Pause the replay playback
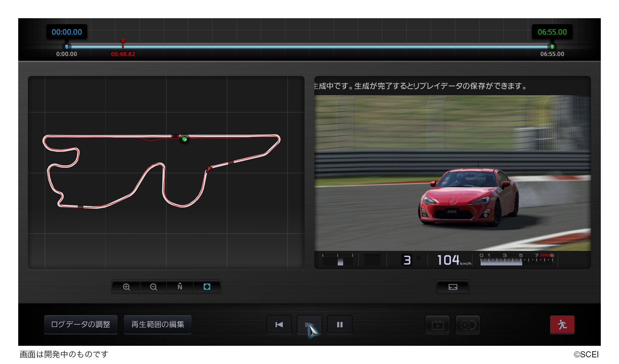Screen dimensions: 619x364 pyautogui.click(x=340, y=325)
